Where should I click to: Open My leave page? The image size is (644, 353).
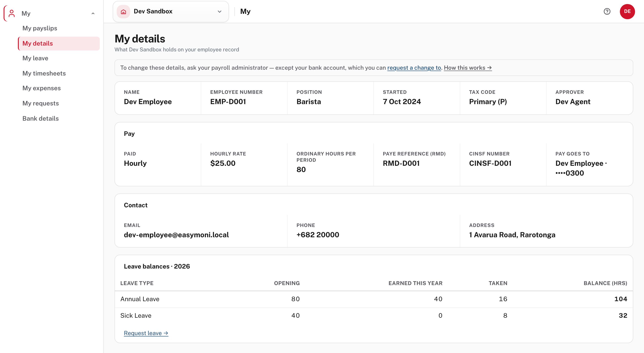(35, 58)
